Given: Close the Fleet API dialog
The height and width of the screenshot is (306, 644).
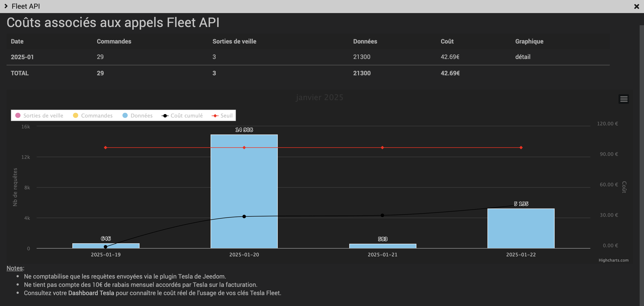Looking at the screenshot, I should click(x=637, y=7).
